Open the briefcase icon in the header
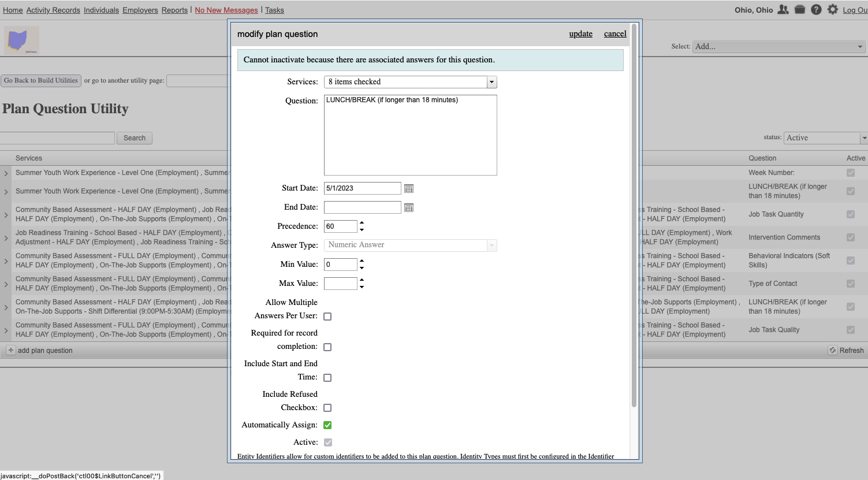 [x=799, y=10]
